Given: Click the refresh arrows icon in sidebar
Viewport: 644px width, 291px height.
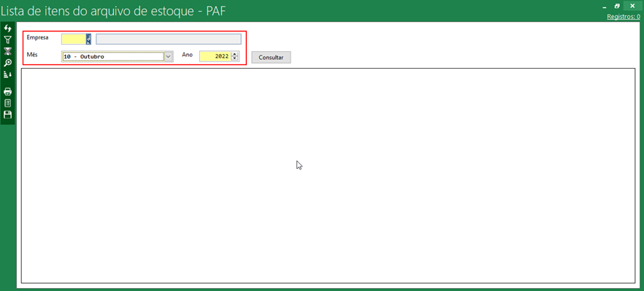Looking at the screenshot, I should coord(7,29).
